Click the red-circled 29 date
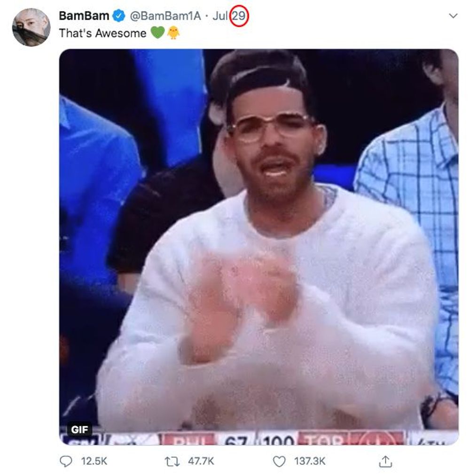 click(239, 16)
